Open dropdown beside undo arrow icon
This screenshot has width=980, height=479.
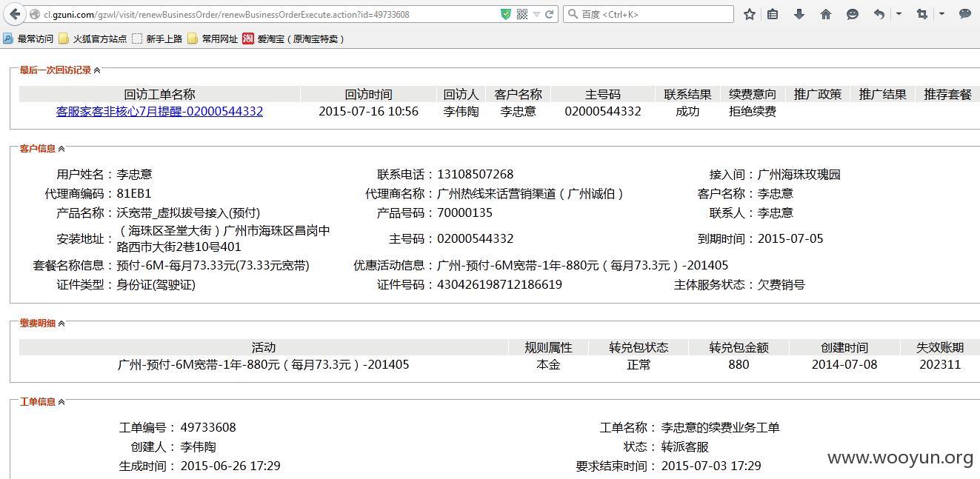(x=899, y=14)
